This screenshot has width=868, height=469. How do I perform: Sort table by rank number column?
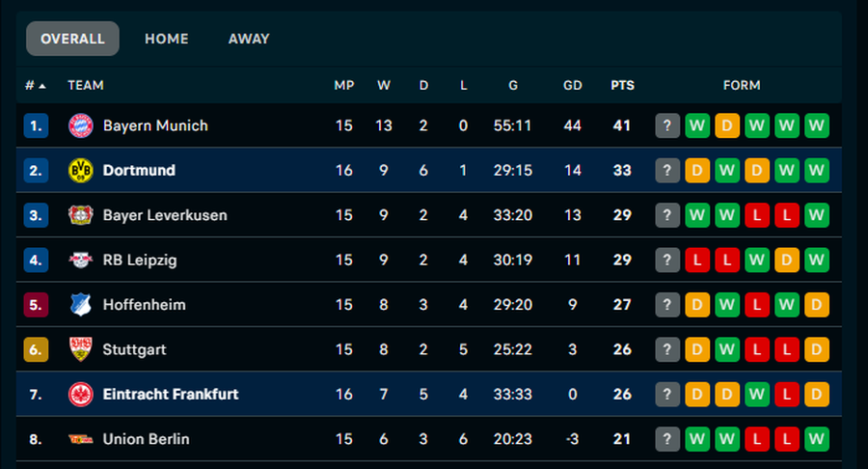(35, 85)
